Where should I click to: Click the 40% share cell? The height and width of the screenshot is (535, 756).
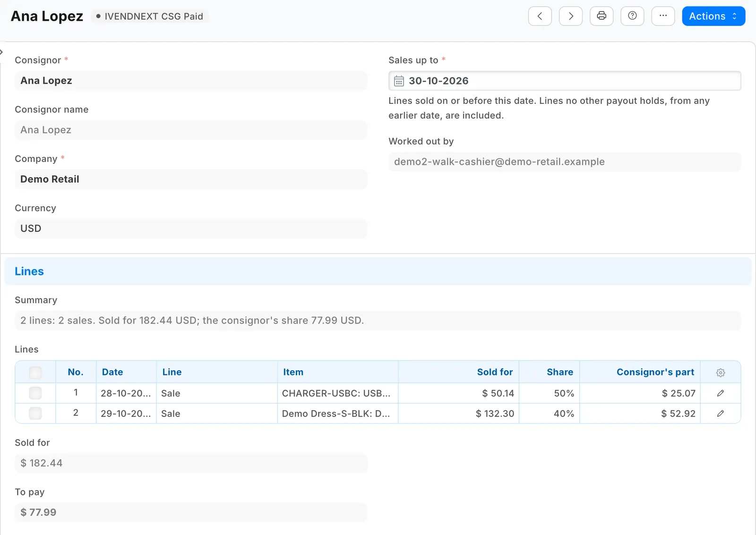tap(550, 414)
